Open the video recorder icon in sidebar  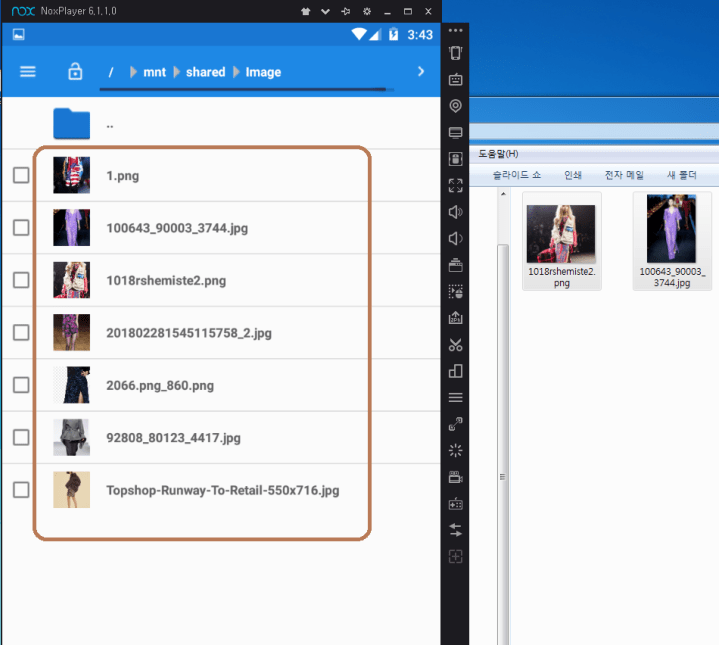(x=456, y=476)
